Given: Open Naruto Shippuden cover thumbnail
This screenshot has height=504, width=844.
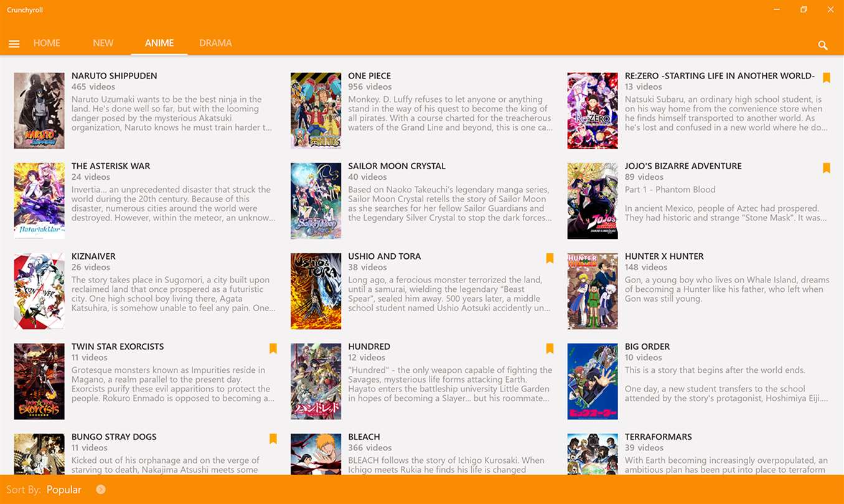Looking at the screenshot, I should coord(39,111).
